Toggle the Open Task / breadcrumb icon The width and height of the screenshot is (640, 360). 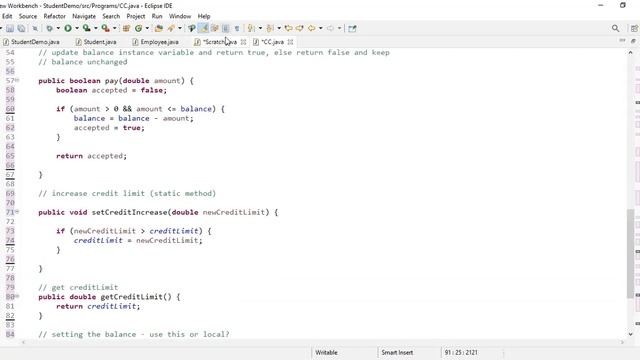point(191,28)
